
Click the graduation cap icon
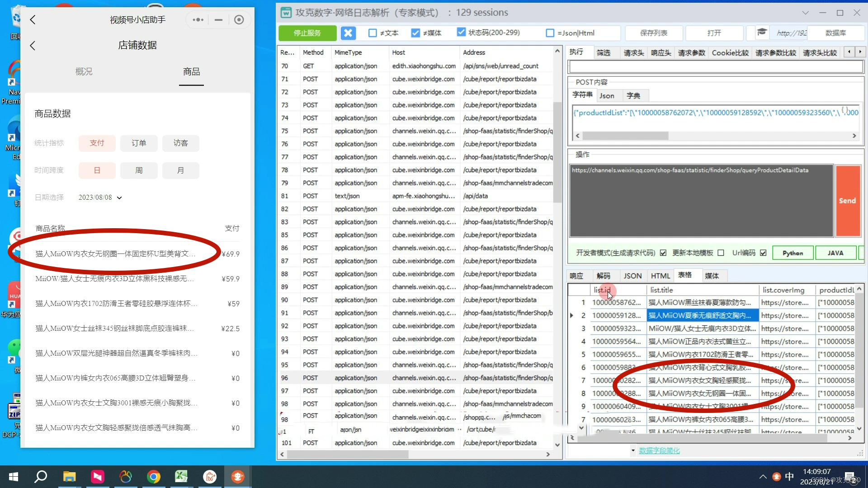click(x=762, y=33)
